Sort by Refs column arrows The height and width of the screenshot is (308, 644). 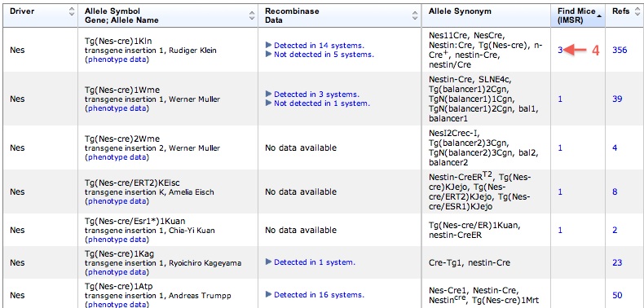[637, 11]
